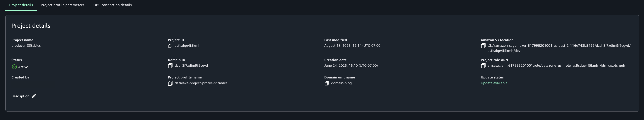Switch to Project profile parameters tab
Screen dimensions: 644x120
tap(62, 5)
